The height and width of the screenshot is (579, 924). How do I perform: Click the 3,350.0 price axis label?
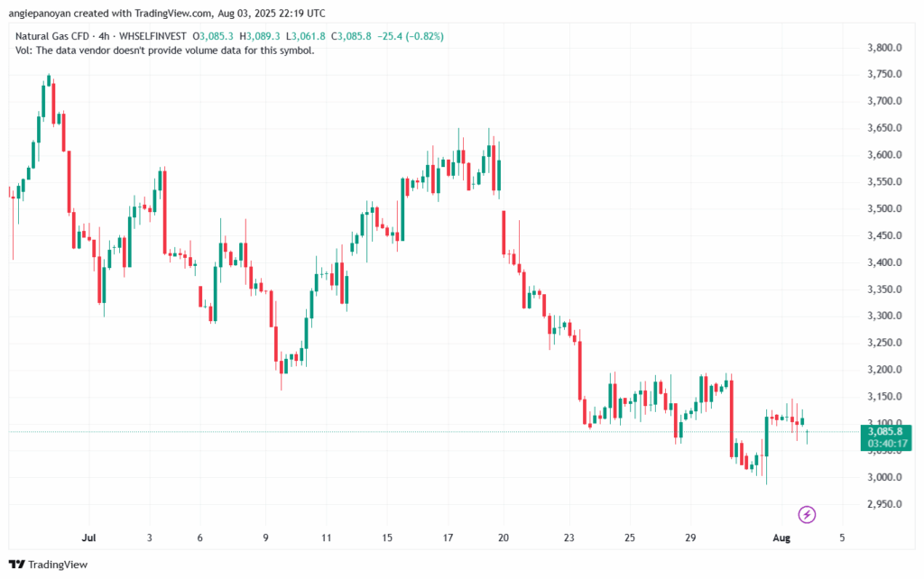point(884,289)
